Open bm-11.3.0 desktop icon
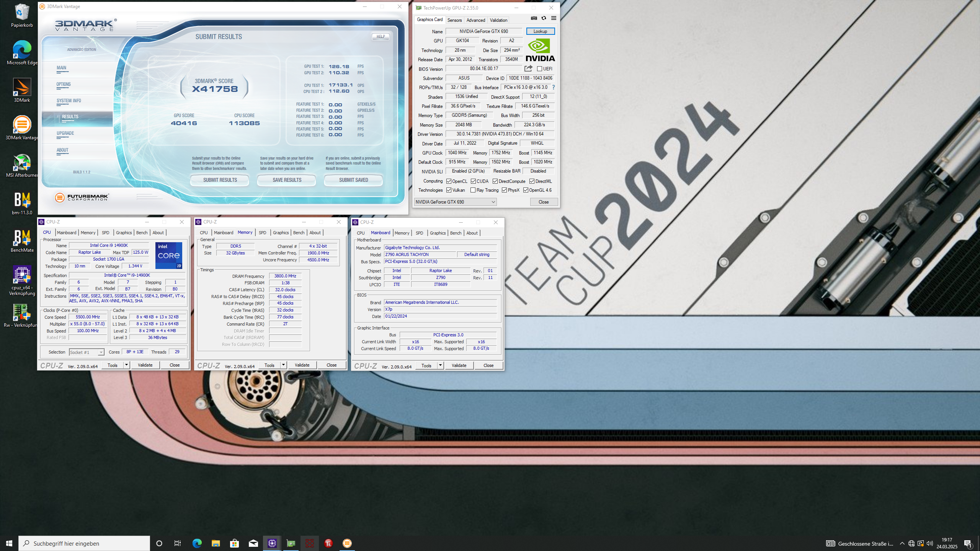This screenshot has width=980, height=551. click(22, 203)
